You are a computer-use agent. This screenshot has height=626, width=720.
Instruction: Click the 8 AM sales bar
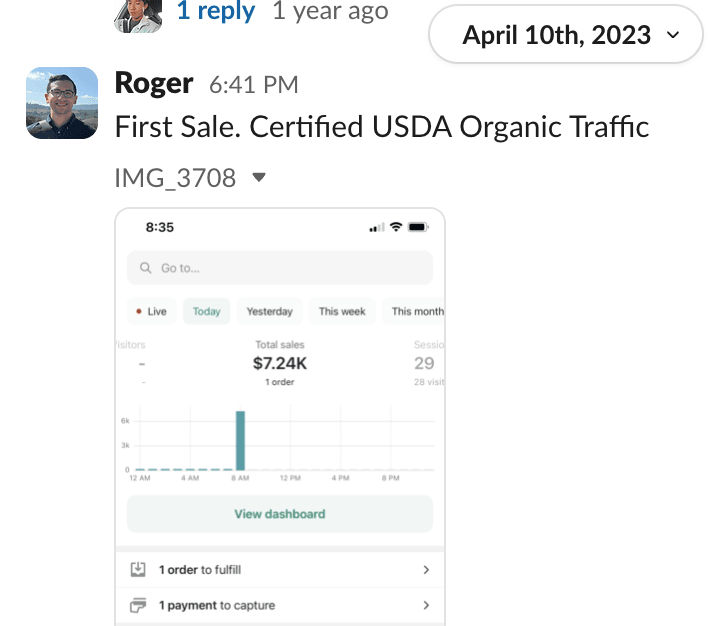[240, 440]
